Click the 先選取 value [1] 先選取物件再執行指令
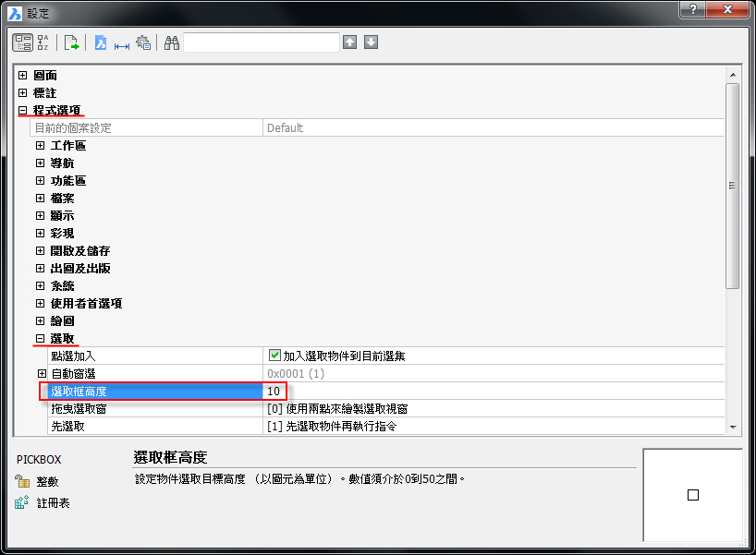The width and height of the screenshot is (756, 555). pyautogui.click(x=332, y=427)
